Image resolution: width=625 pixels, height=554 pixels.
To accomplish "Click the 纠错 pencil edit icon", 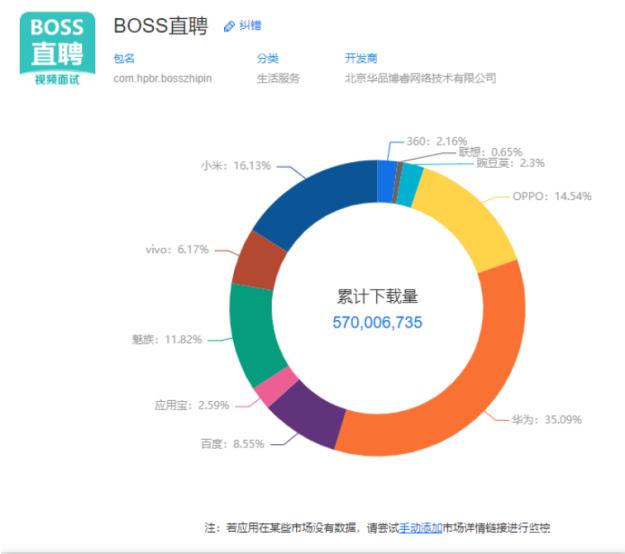I will pos(229,26).
